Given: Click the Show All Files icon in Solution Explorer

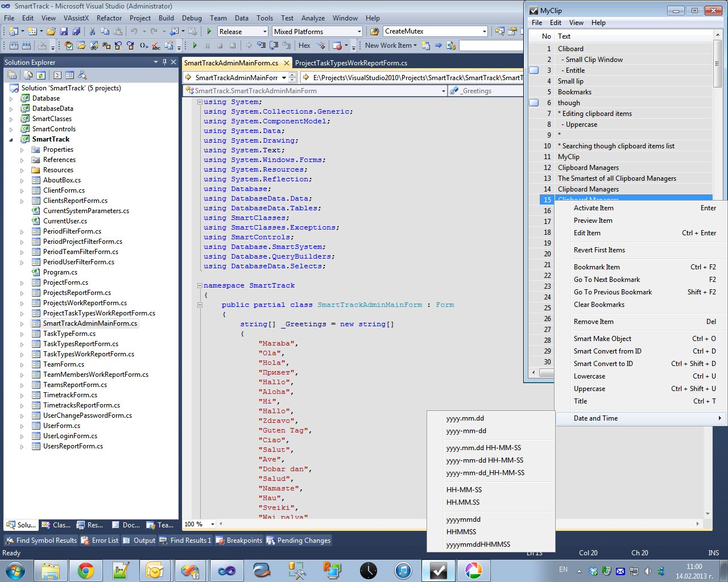Looking at the screenshot, I should tap(27, 74).
